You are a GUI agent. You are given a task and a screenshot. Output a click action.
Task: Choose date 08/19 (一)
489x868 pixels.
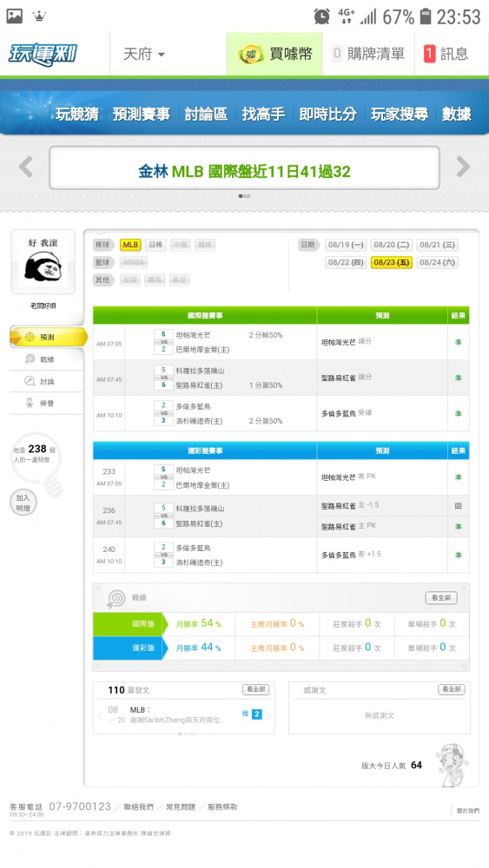point(346,245)
